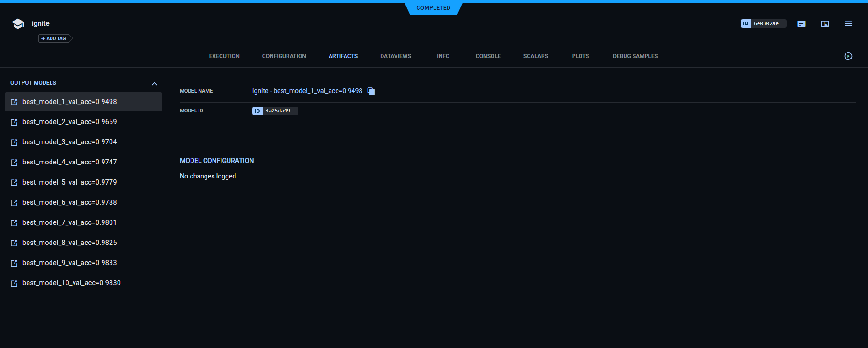
Task: Open external link icon for best_model_10
Action: point(14,283)
